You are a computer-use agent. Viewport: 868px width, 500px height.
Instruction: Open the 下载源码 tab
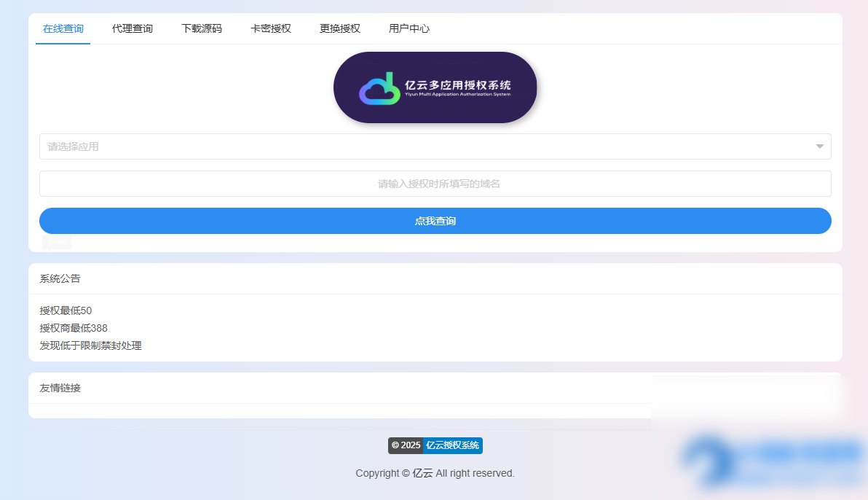pos(202,29)
